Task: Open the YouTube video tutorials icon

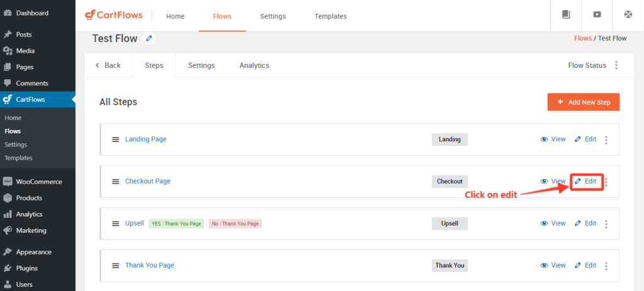Action: pyautogui.click(x=597, y=15)
